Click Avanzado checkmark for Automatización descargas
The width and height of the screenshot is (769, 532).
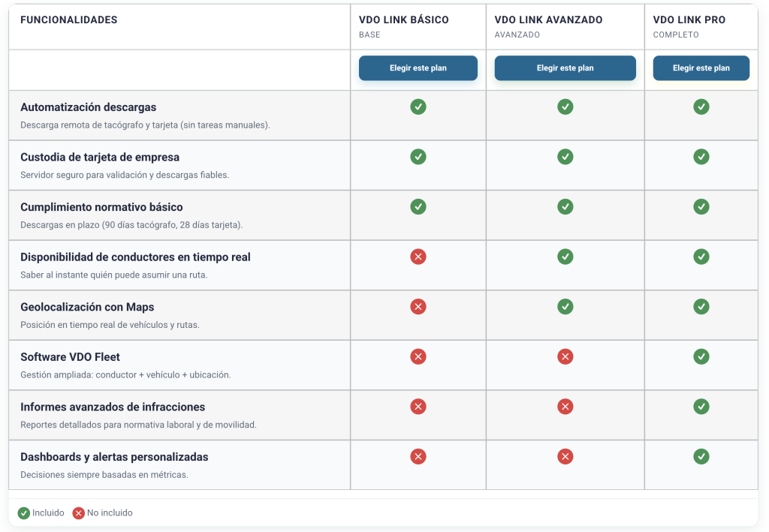pos(565,107)
